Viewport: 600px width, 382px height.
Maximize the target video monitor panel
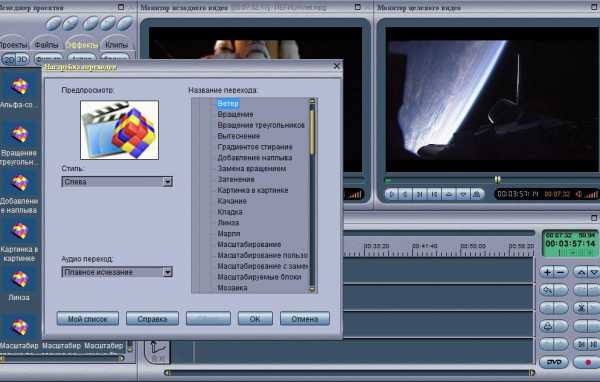point(594,7)
